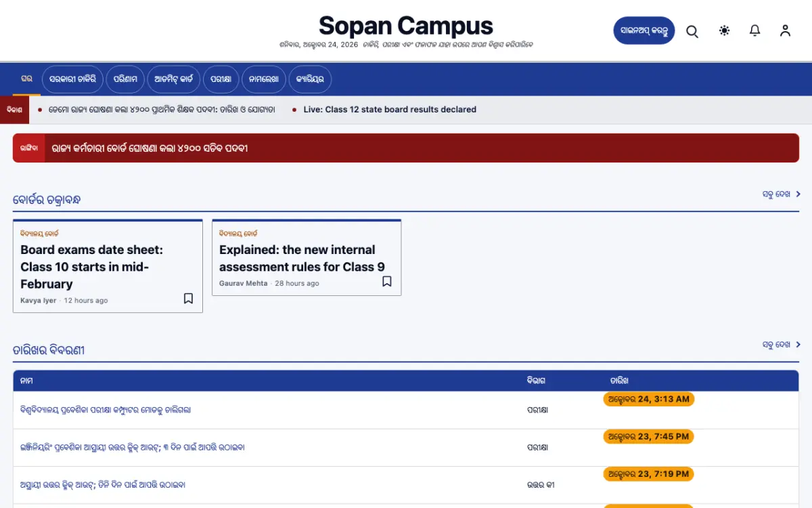Open the red breaking banner about ୪୨୦୦ secretary posts
812x508 pixels.
click(406, 148)
